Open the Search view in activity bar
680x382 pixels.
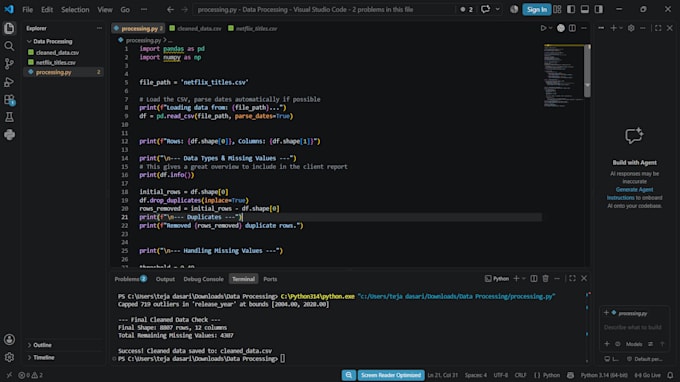coord(9,46)
